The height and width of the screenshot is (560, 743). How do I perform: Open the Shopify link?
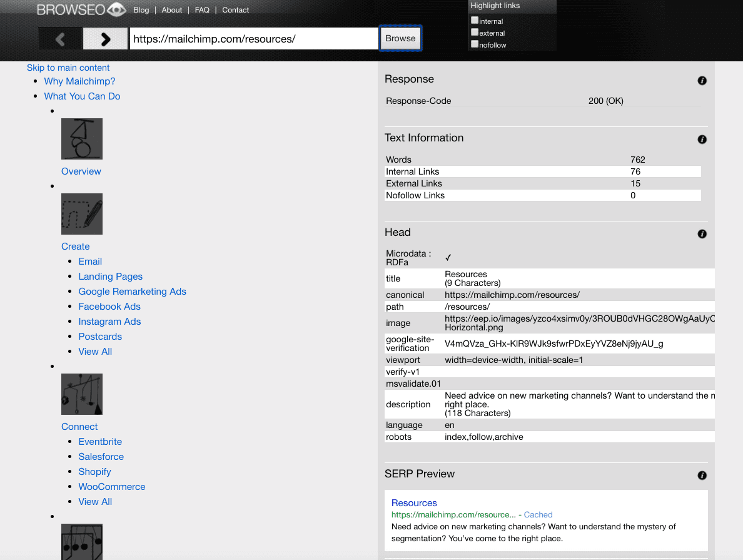pos(95,472)
